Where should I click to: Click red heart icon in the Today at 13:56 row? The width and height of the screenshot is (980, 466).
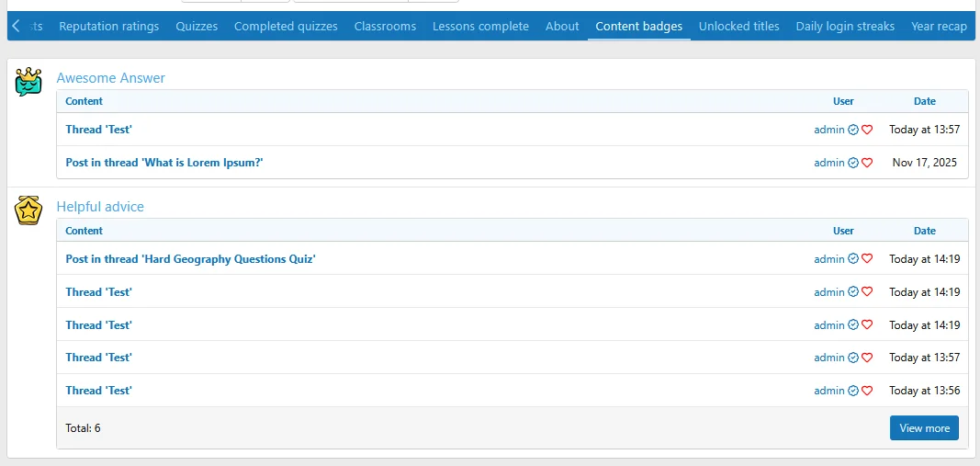click(x=867, y=391)
